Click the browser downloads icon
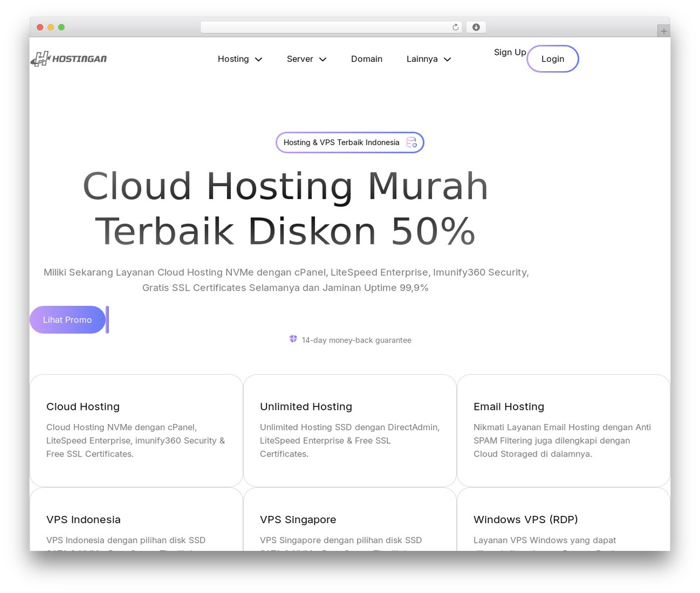Image resolution: width=700 pixels, height=593 pixels. 476,27
